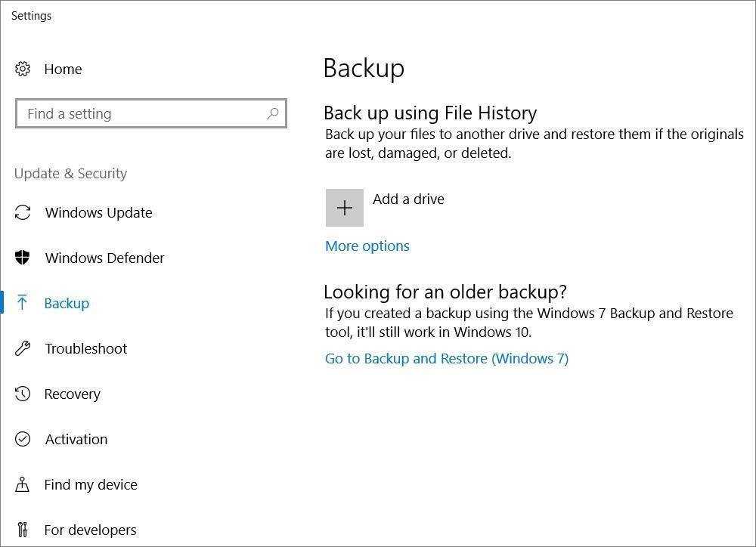Image resolution: width=756 pixels, height=547 pixels.
Task: Click the magnifier icon in search box
Action: pos(273,114)
